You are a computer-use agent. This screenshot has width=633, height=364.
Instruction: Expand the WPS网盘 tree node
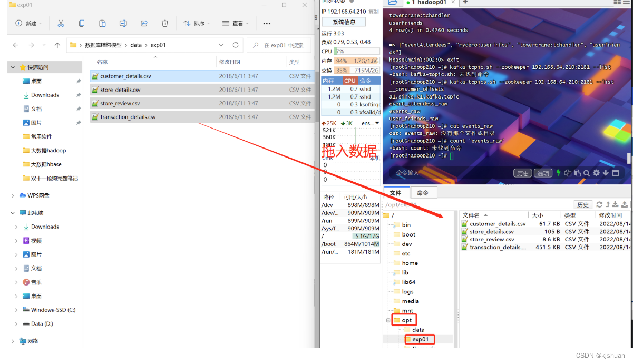pos(13,195)
